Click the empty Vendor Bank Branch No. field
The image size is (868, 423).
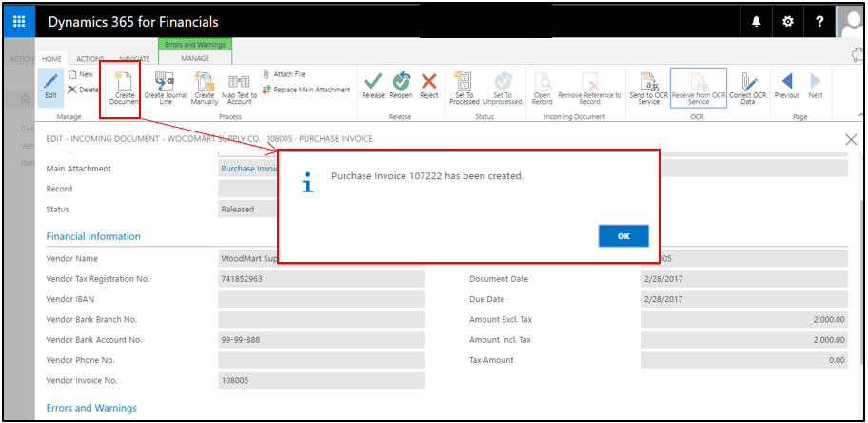coord(321,319)
